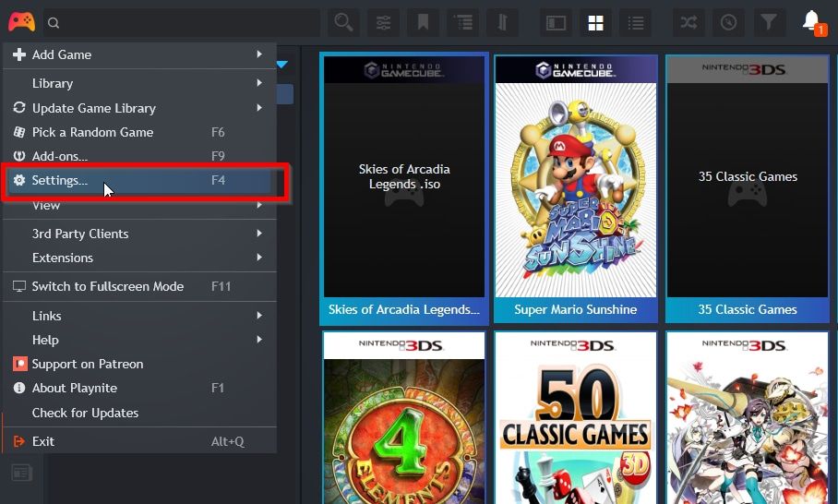Click the Super Mario Sunshine title label
The height and width of the screenshot is (504, 838).
pyautogui.click(x=576, y=309)
